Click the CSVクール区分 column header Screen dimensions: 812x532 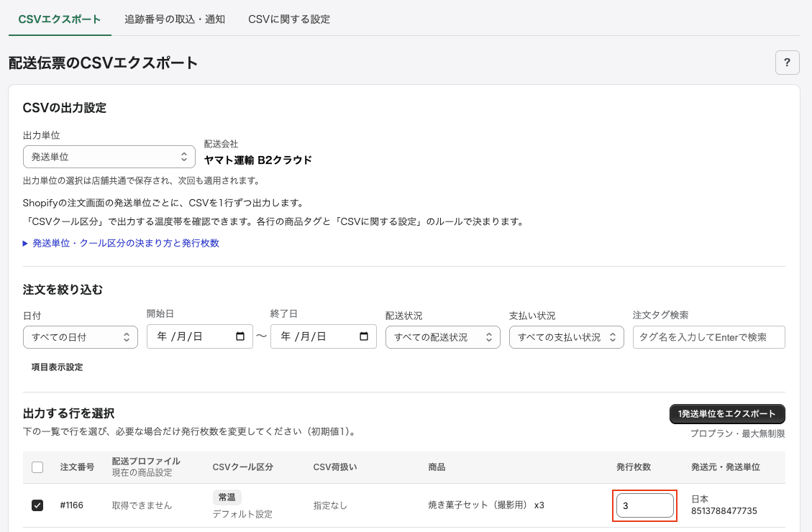243,467
